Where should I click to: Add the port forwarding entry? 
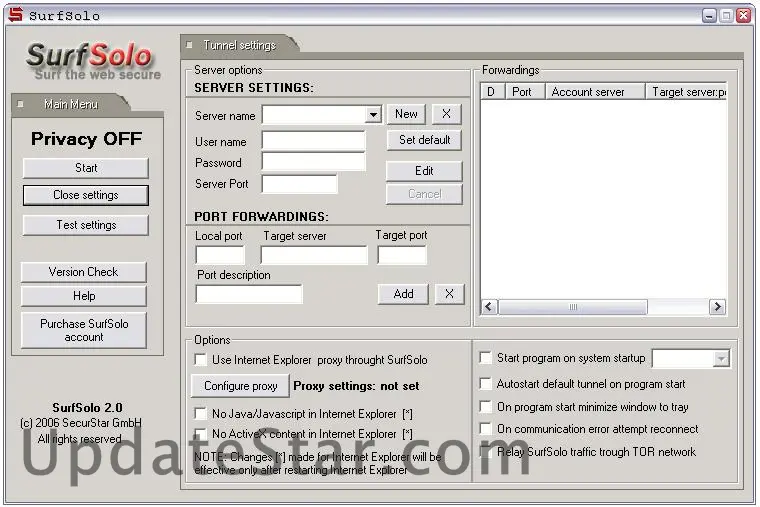[x=403, y=294]
